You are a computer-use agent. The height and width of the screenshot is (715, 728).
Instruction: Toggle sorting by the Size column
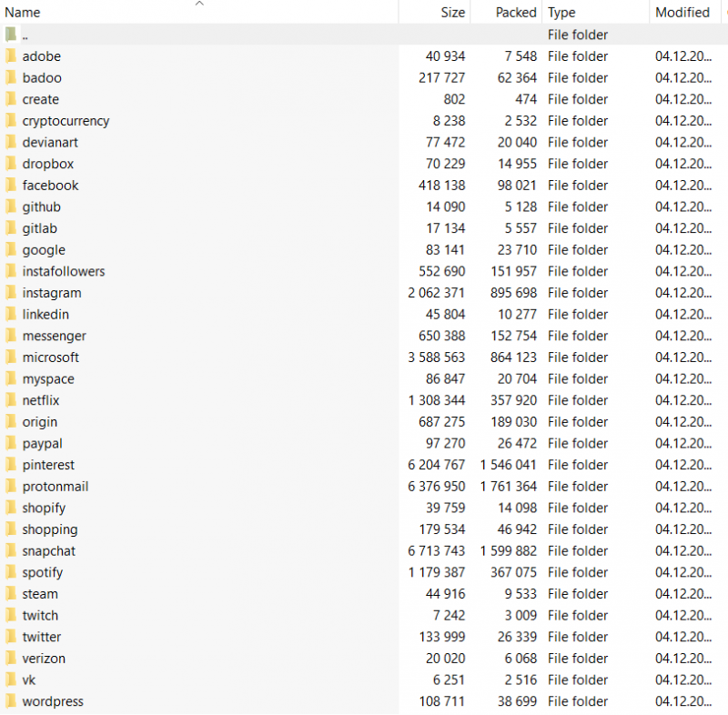452,12
